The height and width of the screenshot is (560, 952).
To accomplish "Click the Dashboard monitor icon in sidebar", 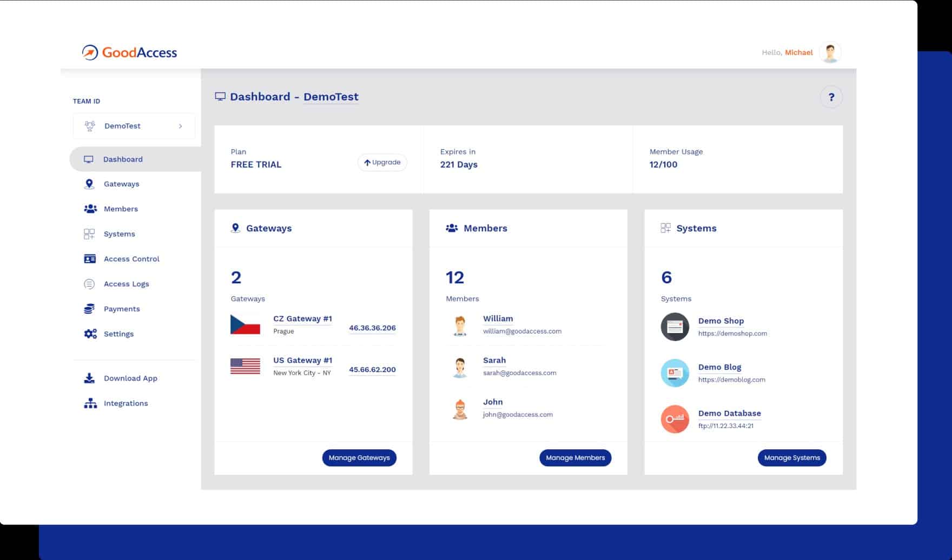I will click(89, 159).
